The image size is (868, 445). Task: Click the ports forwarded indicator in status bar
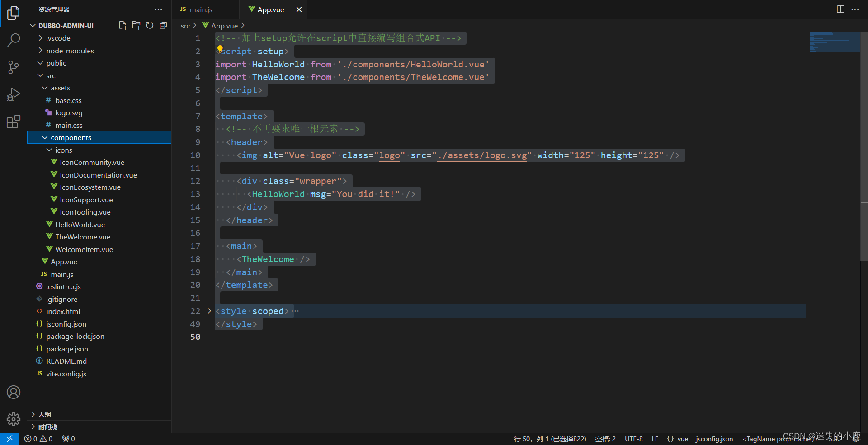[x=69, y=439]
